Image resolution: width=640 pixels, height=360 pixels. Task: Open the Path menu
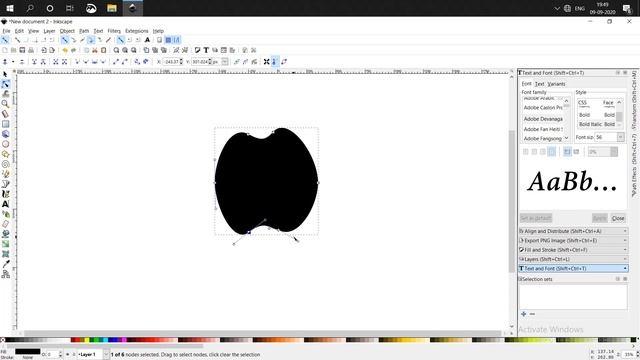coord(84,31)
